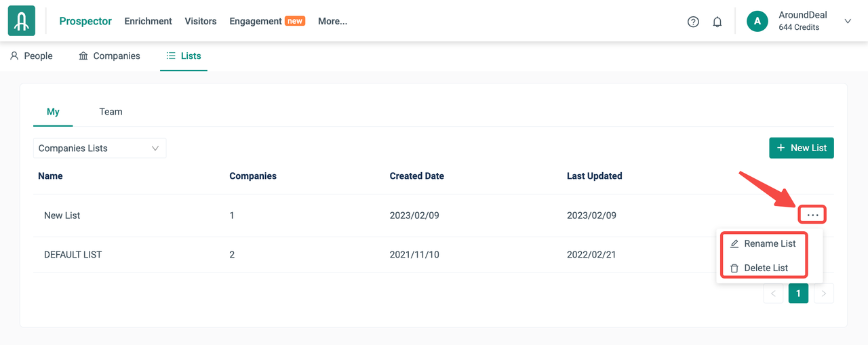Viewport: 868px width, 345px height.
Task: Click the AroundDeal logo icon
Action: coord(22,21)
